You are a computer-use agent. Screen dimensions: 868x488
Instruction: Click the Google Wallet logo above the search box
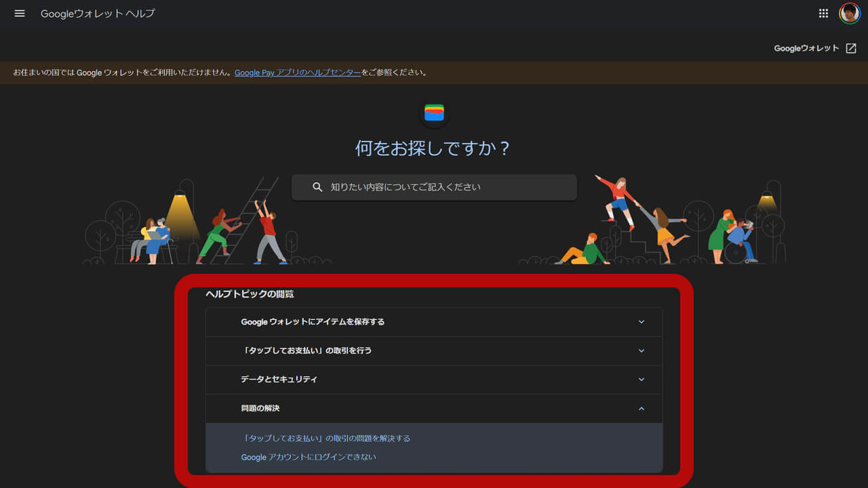click(433, 113)
